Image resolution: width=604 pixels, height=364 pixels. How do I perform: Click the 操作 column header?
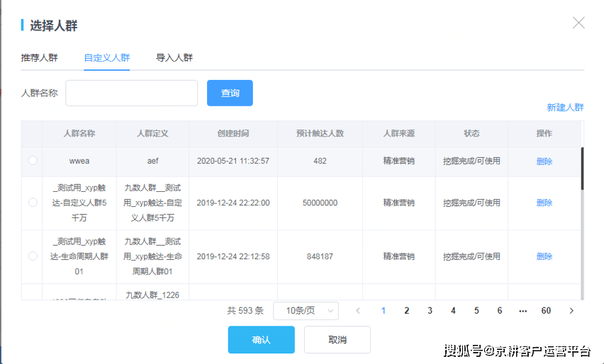pos(544,134)
